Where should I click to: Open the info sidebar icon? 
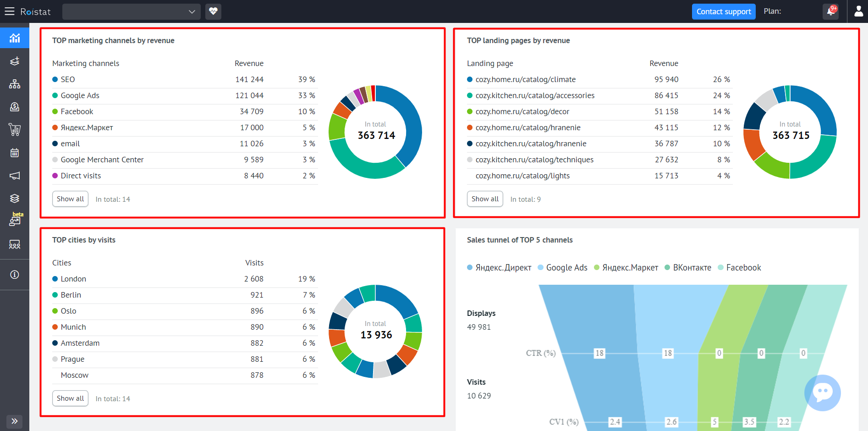pyautogui.click(x=15, y=275)
